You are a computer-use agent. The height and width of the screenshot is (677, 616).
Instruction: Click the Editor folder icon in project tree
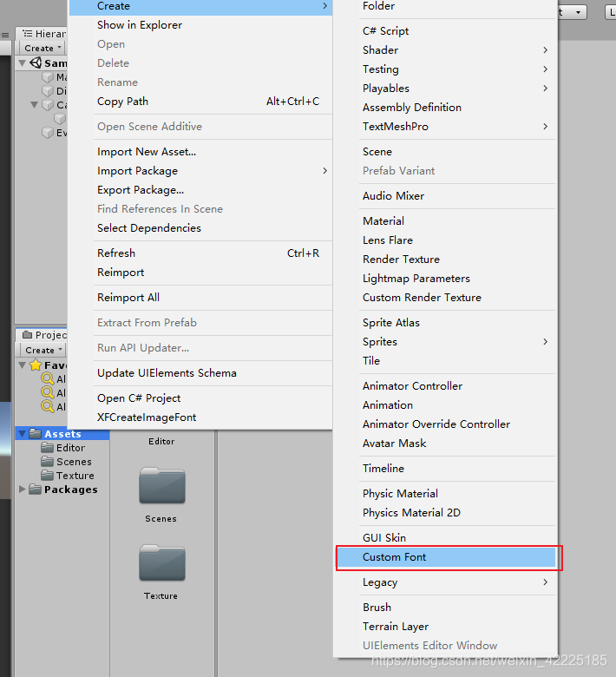(47, 447)
